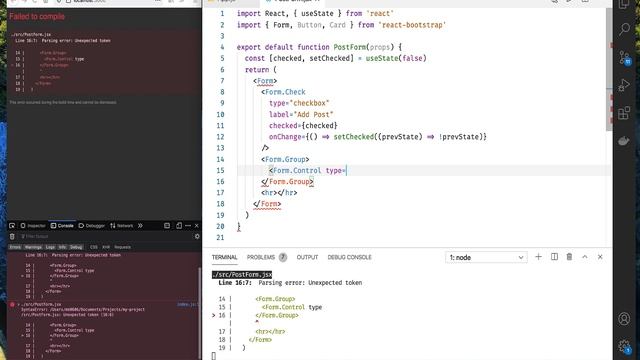The image size is (640, 360).
Task: Activate the devtools element picker
Action: tap(12, 226)
